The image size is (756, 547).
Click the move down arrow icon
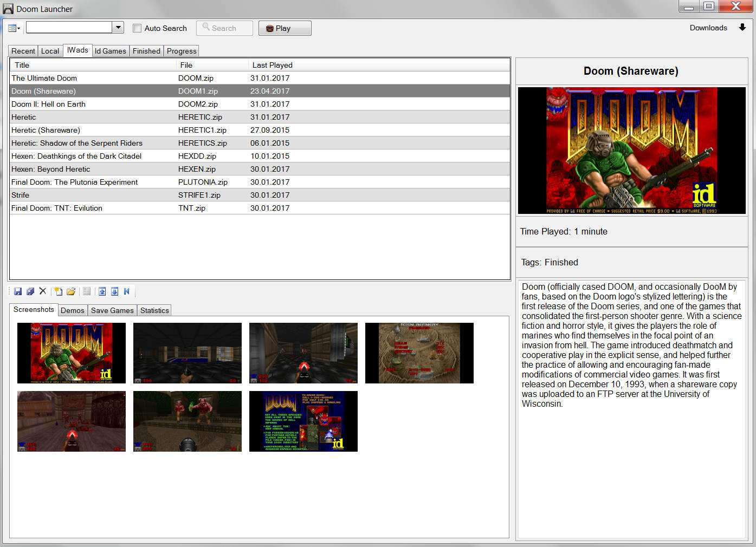point(114,291)
